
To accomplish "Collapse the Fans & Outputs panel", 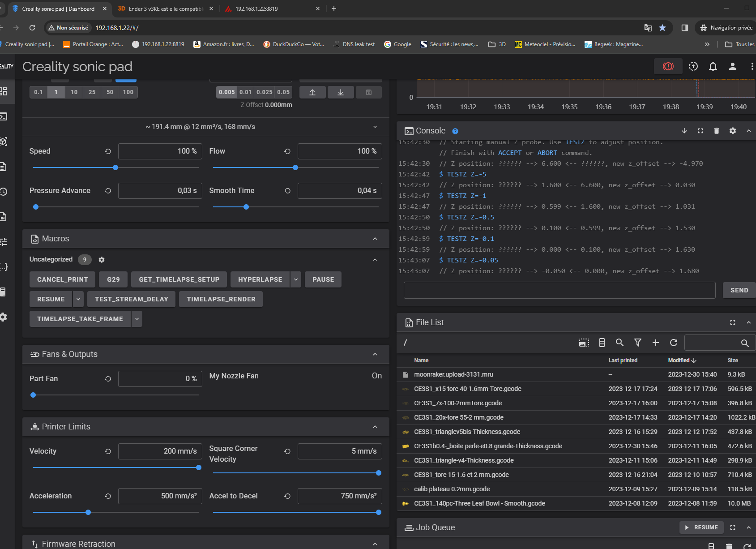I will pos(375,354).
